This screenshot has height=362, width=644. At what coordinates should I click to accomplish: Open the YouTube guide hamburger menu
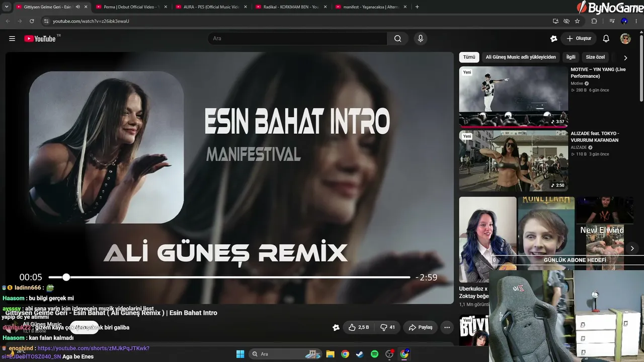point(12,39)
